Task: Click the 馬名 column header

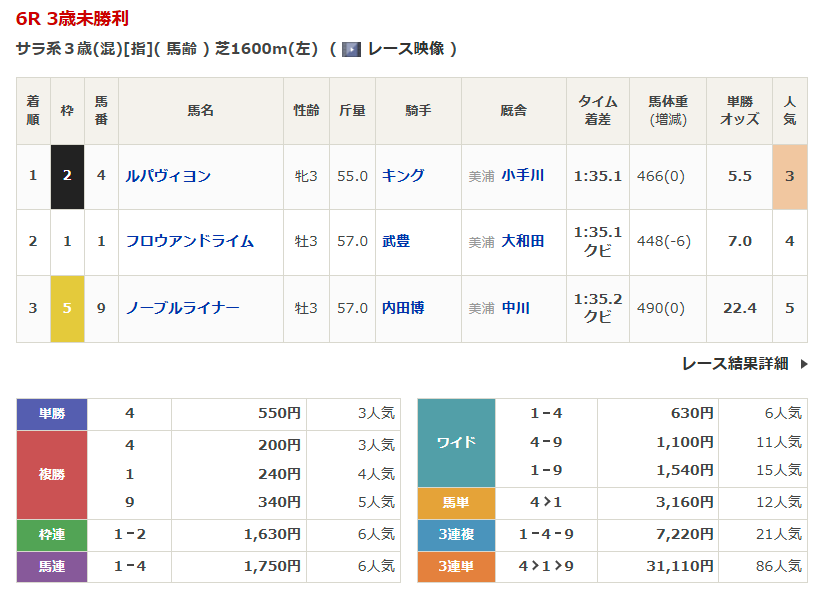Action: tap(200, 111)
